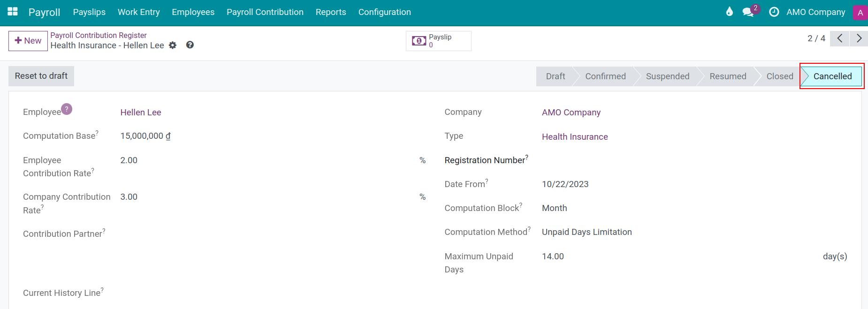Open the Reports menu
Viewport: 868px width, 309px height.
click(x=331, y=12)
